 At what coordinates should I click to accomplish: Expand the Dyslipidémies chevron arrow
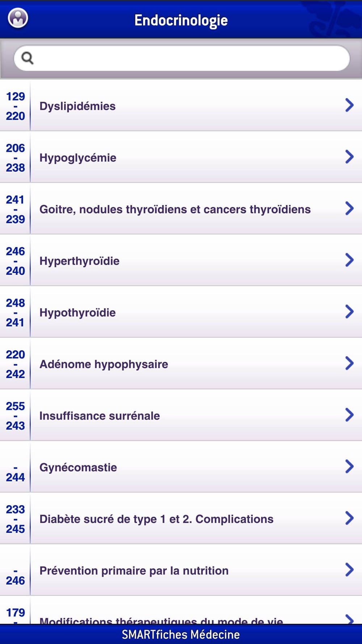click(x=349, y=105)
